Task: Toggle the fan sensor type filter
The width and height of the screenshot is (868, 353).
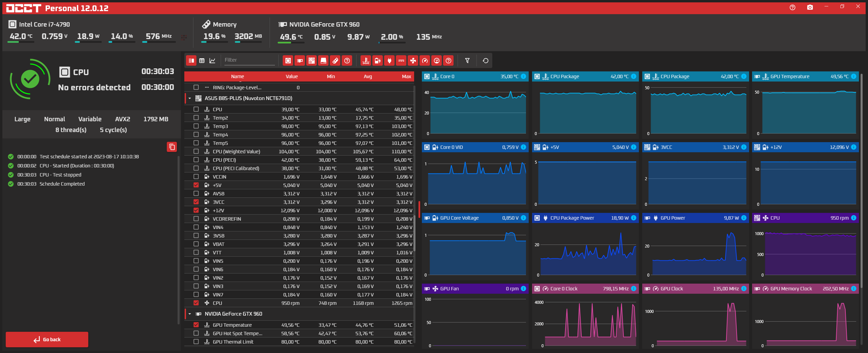Action: pos(413,61)
